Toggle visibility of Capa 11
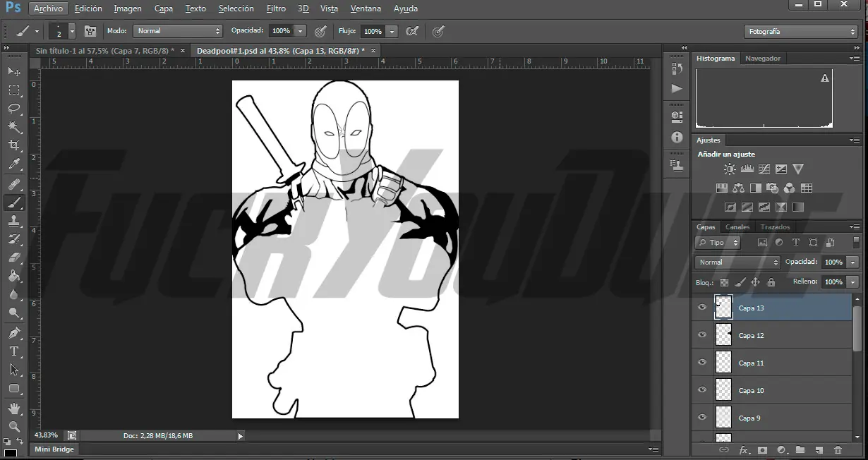 tap(701, 363)
